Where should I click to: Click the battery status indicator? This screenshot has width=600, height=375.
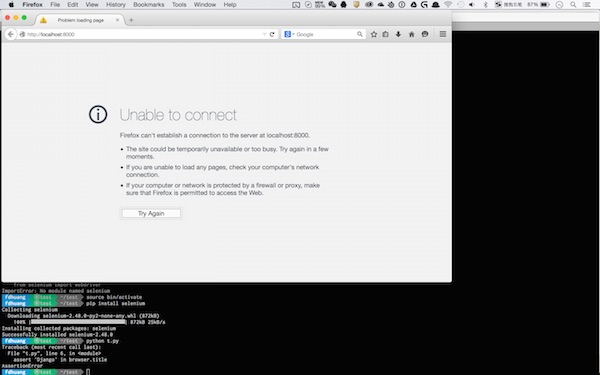(539, 5)
